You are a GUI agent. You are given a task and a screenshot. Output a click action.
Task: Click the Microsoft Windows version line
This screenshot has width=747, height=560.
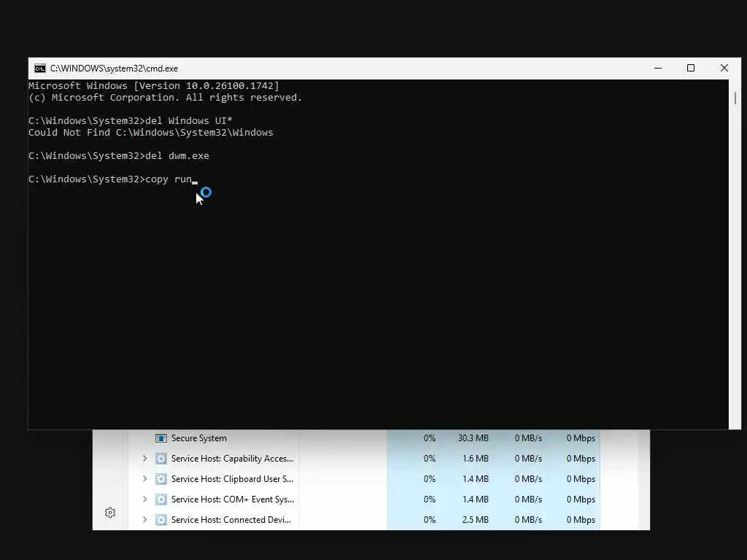[154, 86]
